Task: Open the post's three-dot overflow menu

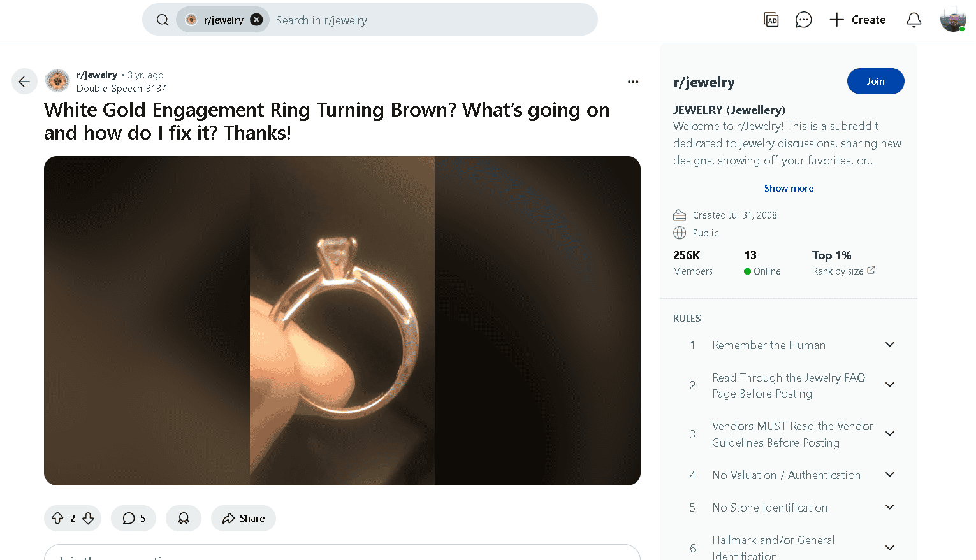Action: 633,82
